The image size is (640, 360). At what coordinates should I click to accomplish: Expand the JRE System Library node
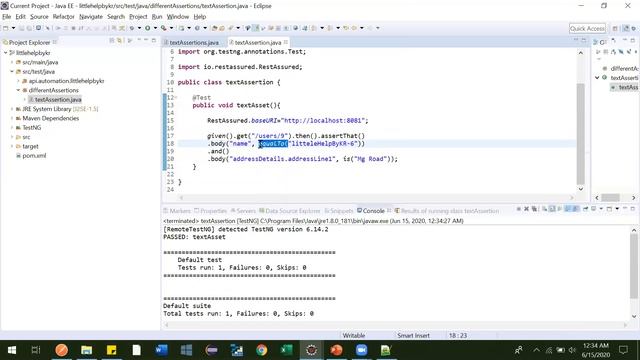[x=12, y=109]
